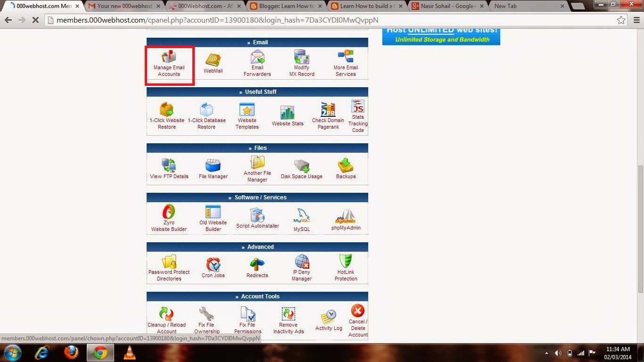Screen dimensions: 644x362
Task: Open the taskbar clock and date
Action: 618,353
